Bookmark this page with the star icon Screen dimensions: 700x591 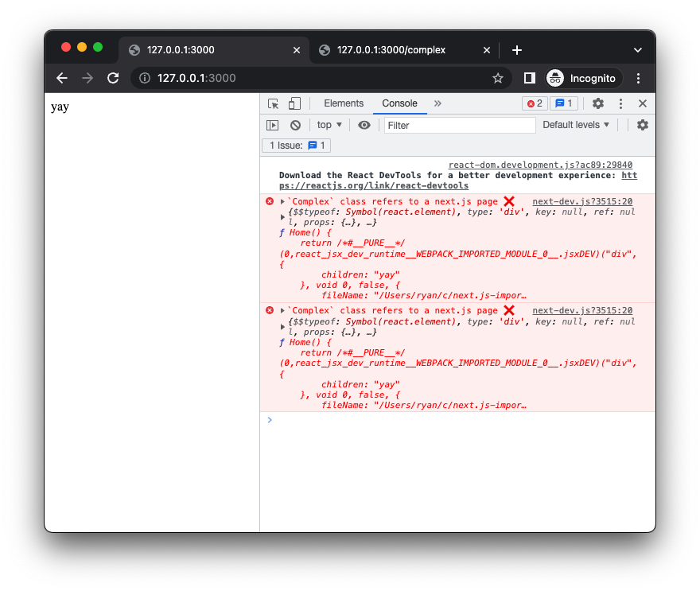(498, 78)
